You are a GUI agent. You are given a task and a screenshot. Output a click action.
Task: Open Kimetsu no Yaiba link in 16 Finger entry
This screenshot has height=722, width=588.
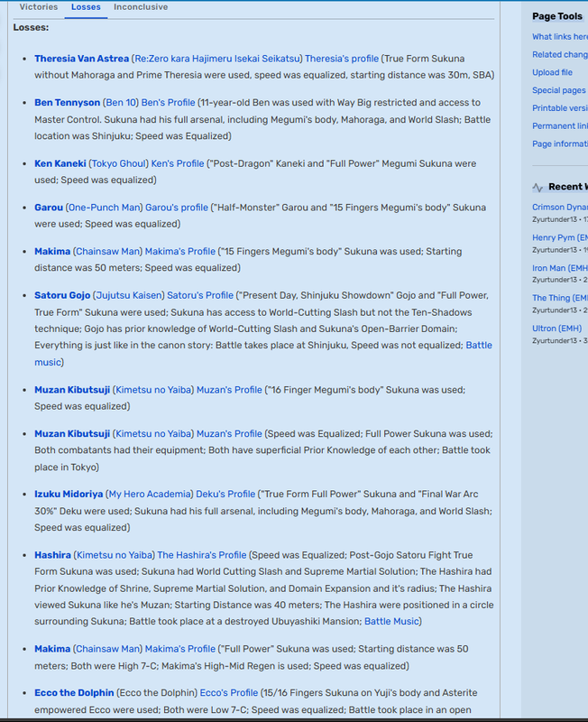coord(153,390)
